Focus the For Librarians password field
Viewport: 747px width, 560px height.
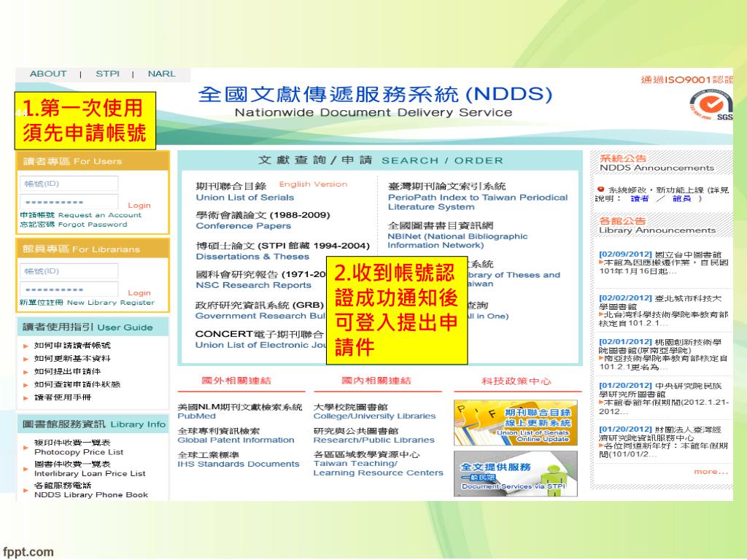click(x=69, y=289)
